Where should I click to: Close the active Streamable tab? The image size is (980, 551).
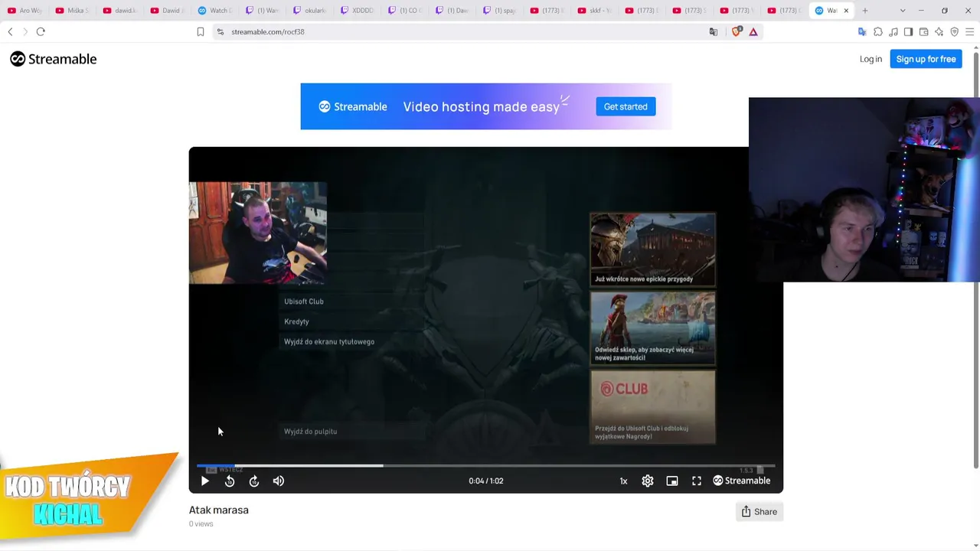coord(846,11)
